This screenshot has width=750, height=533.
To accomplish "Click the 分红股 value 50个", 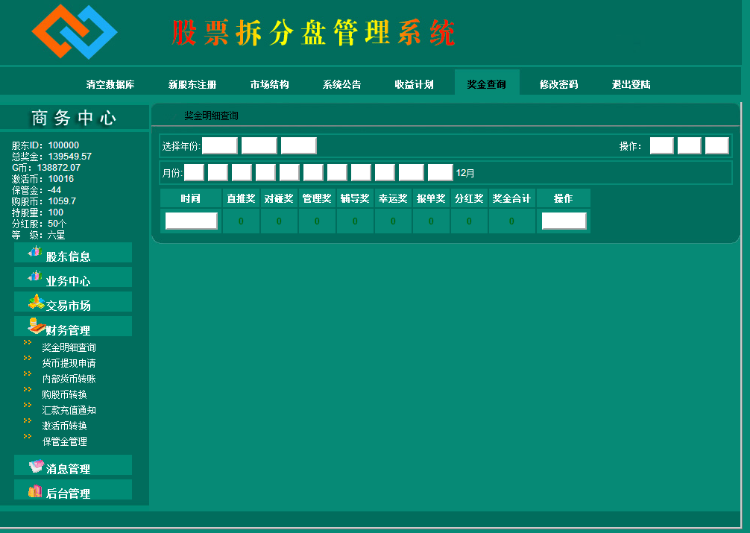I will (x=57, y=223).
